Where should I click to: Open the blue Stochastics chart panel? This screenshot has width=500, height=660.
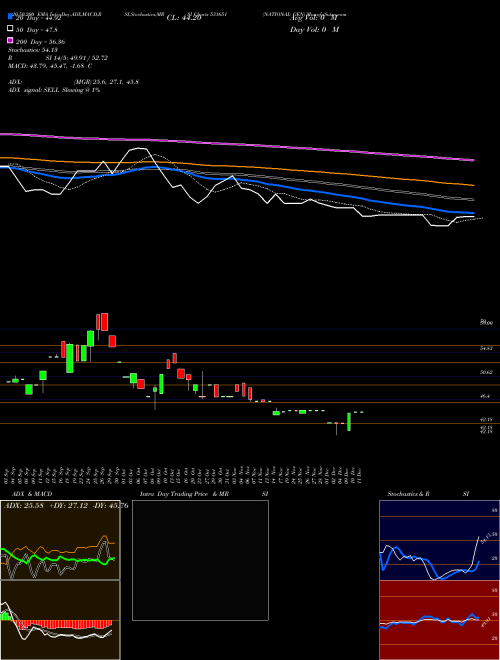click(x=439, y=540)
